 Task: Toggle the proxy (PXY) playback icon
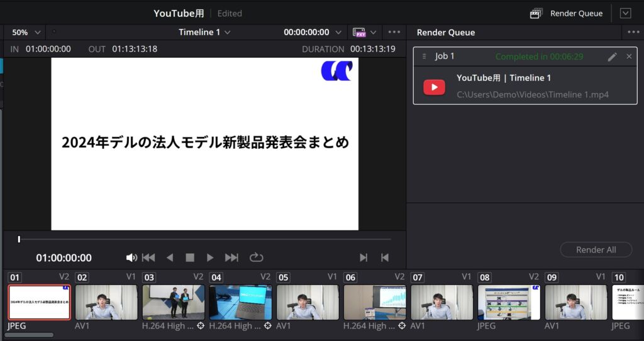click(359, 33)
